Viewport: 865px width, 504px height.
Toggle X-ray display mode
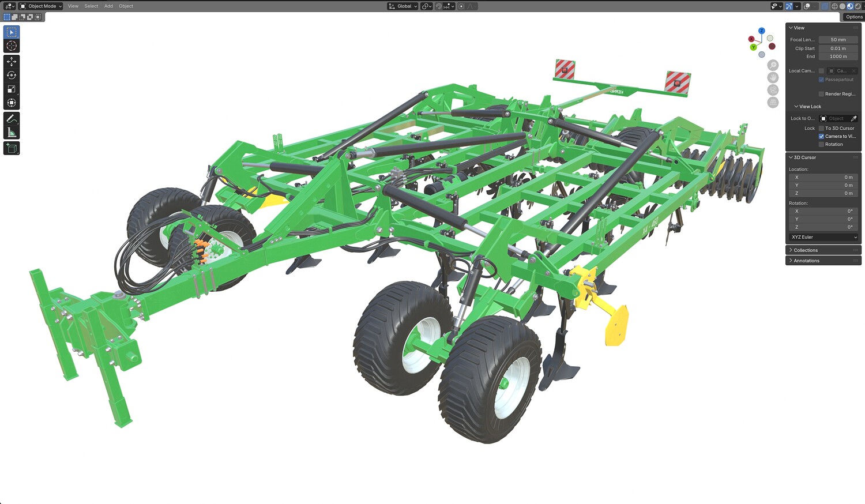click(825, 6)
